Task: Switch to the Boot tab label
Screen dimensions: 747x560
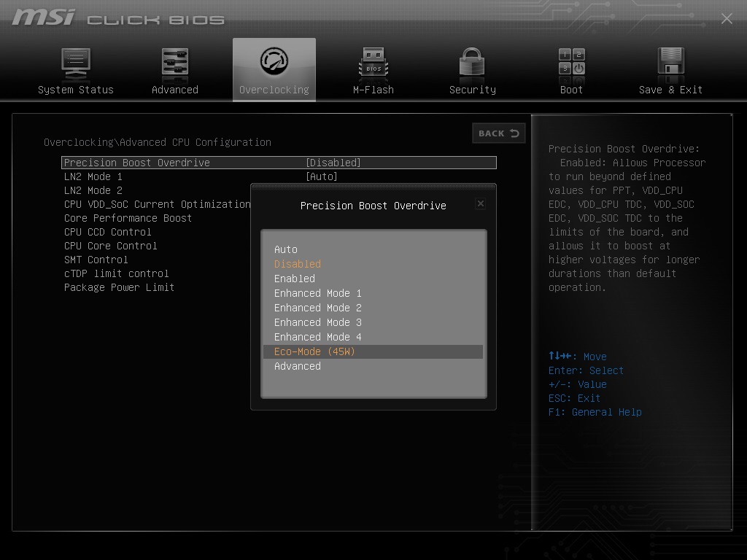Action: tap(571, 90)
